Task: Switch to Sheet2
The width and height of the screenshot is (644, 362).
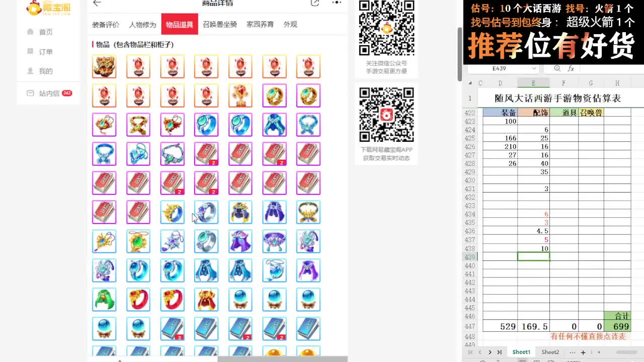Action: [550, 352]
